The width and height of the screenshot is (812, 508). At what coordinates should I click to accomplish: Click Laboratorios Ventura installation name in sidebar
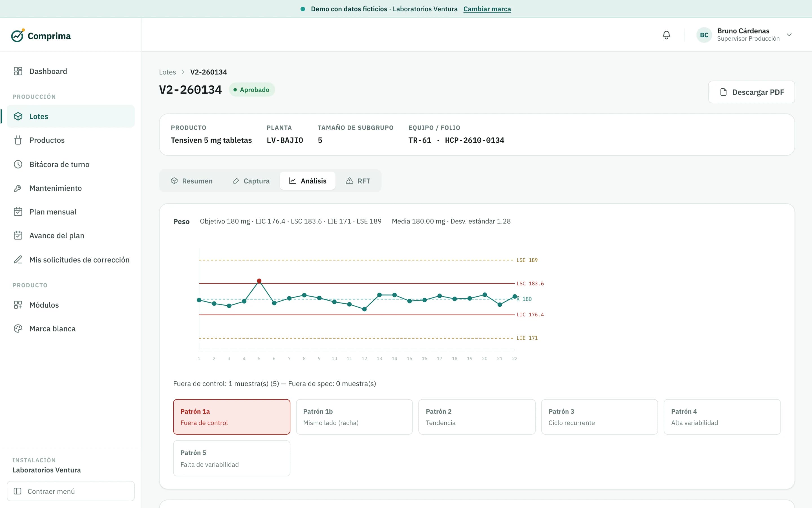tap(47, 470)
